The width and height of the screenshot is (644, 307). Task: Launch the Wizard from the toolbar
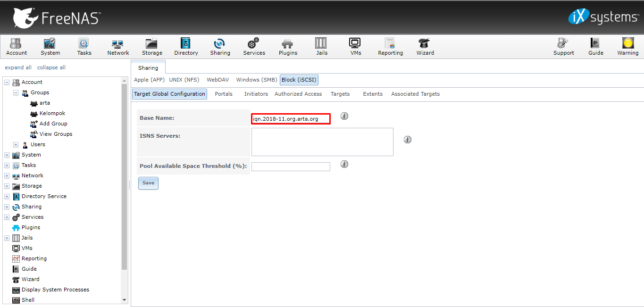pos(424,46)
